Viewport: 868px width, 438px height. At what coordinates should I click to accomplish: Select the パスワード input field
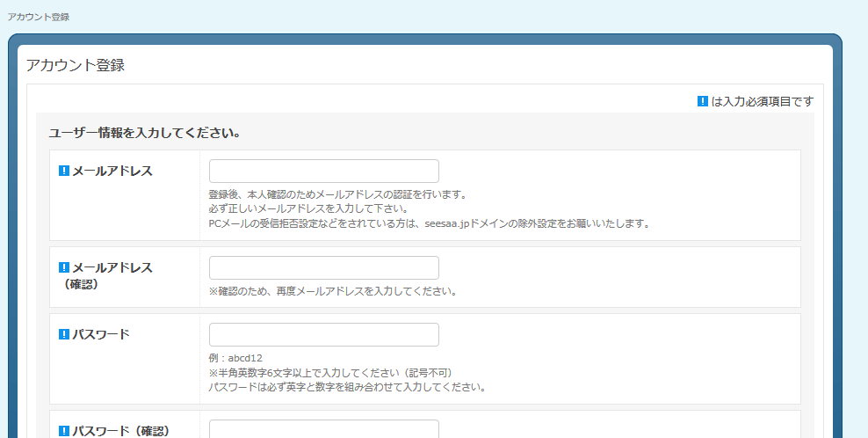click(x=324, y=335)
